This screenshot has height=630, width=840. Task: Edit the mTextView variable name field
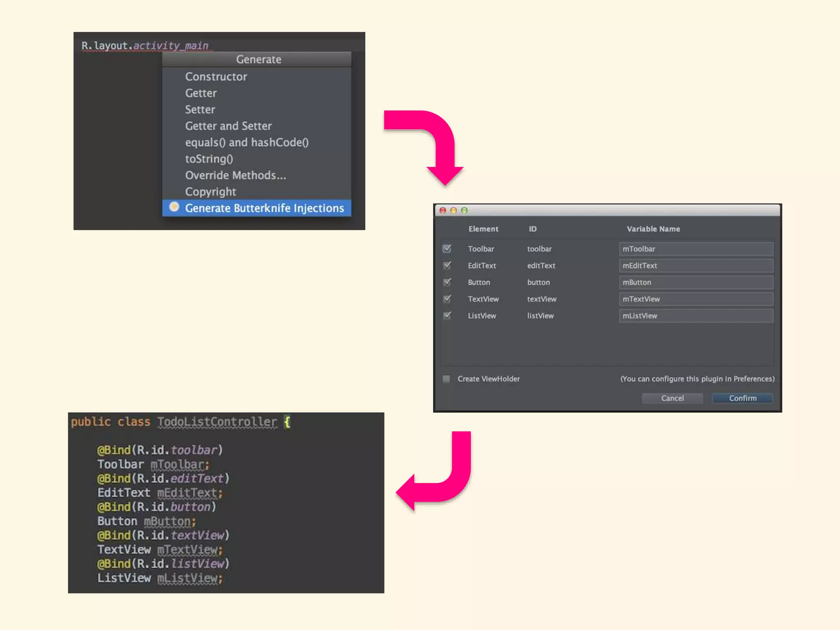pos(696,299)
